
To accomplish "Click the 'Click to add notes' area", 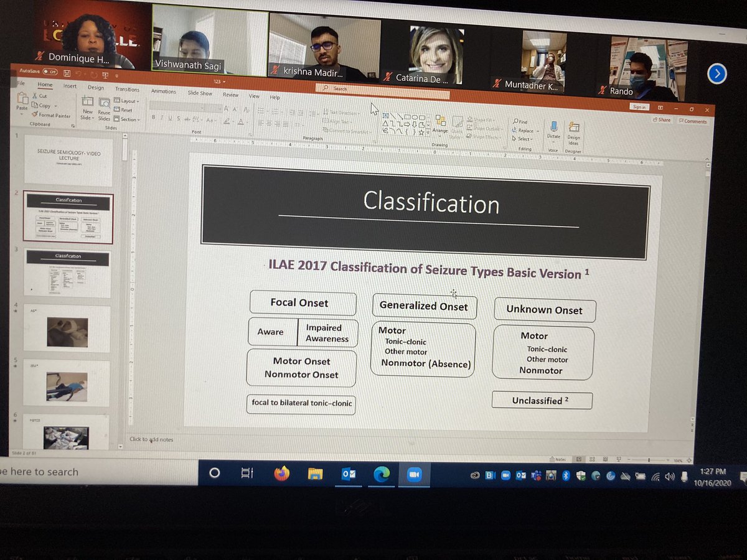I will coord(151,439).
